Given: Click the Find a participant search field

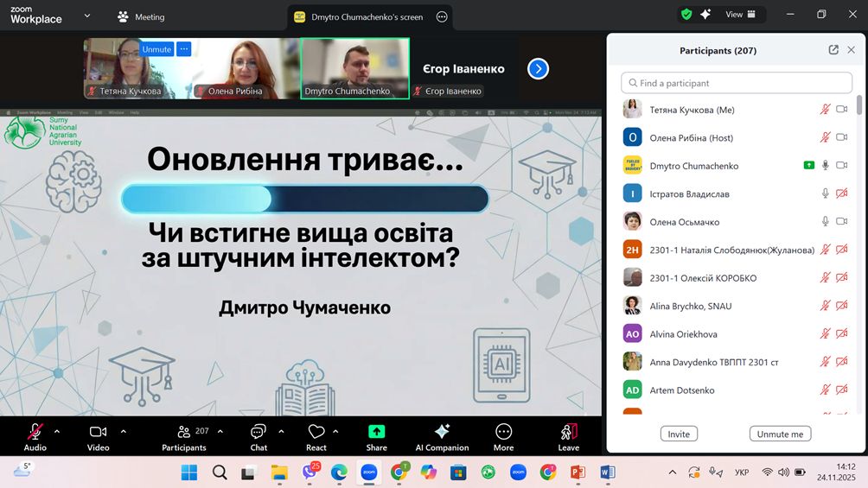Looking at the screenshot, I should tap(737, 83).
